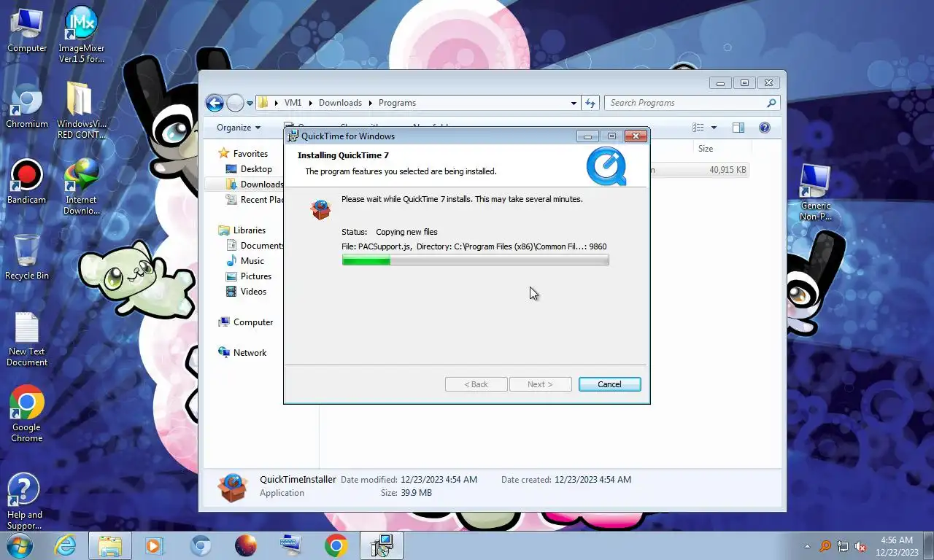Sort by the Size column header
This screenshot has width=934, height=560.
pos(706,149)
